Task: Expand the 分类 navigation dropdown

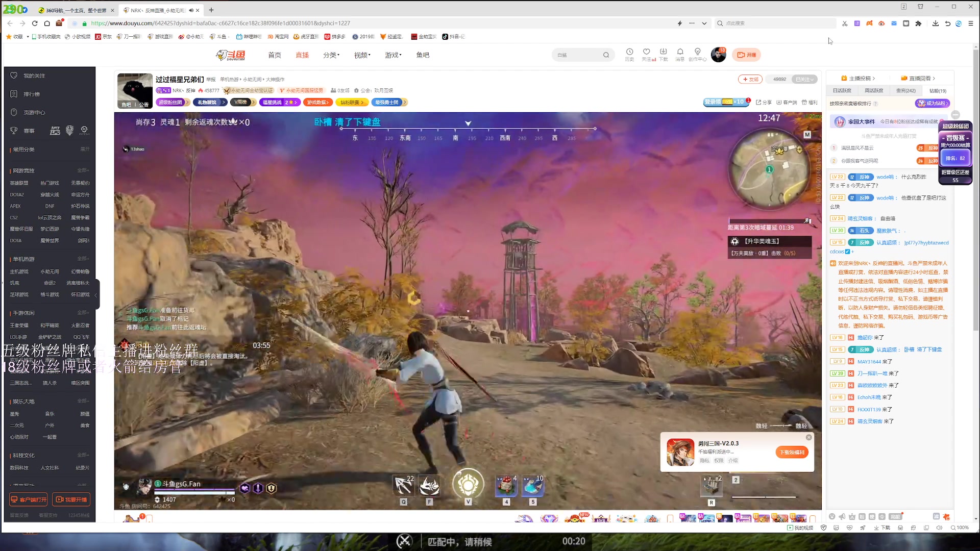Action: point(331,55)
